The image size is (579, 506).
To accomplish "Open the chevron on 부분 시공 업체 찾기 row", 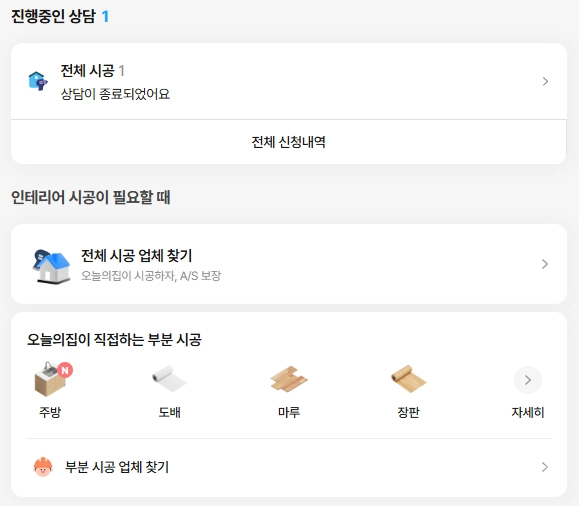I will [545, 467].
